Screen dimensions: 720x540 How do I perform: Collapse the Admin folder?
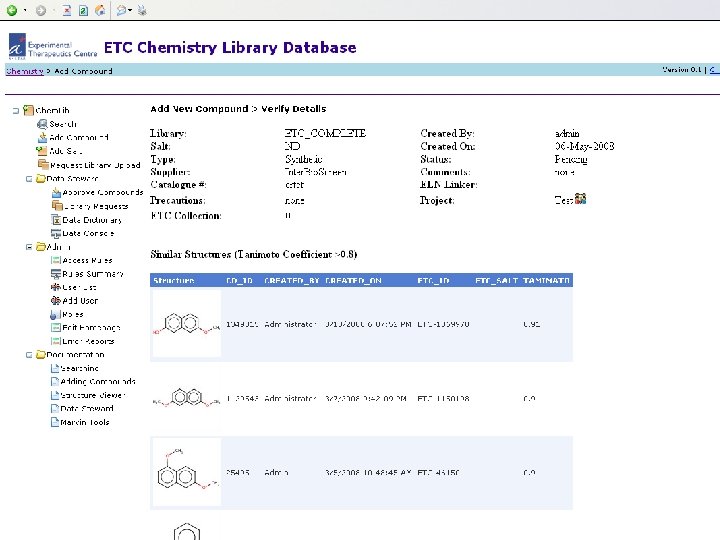(x=29, y=247)
